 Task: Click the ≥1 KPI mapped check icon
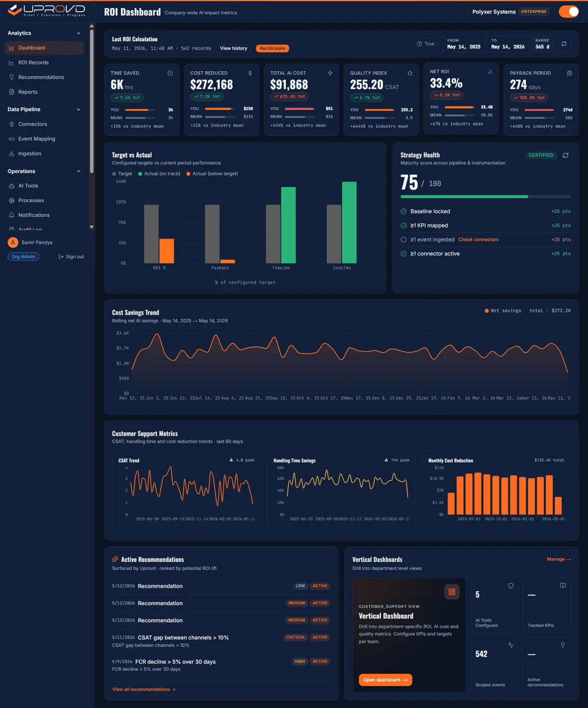(404, 226)
